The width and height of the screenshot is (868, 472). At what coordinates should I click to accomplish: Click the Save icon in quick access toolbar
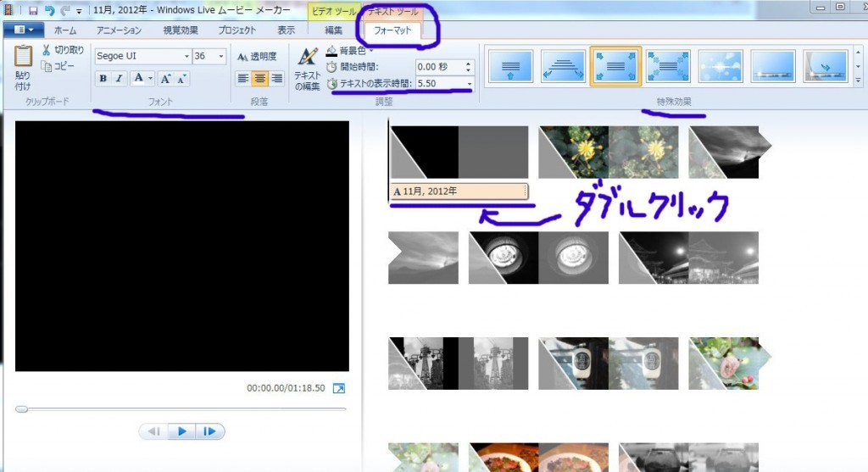click(33, 10)
